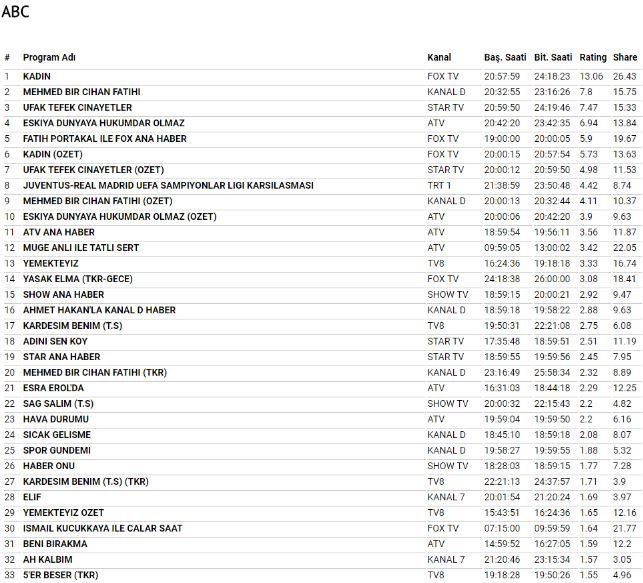Select the MEHMED BIR CIHAN FATIHI row at rank 2
Image resolution: width=643 pixels, height=583 pixels.
pos(81,91)
